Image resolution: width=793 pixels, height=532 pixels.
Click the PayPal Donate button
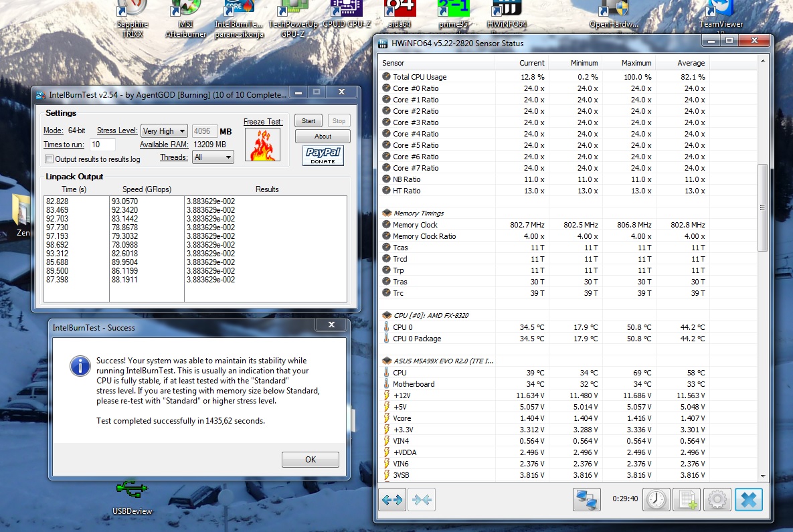pyautogui.click(x=323, y=155)
